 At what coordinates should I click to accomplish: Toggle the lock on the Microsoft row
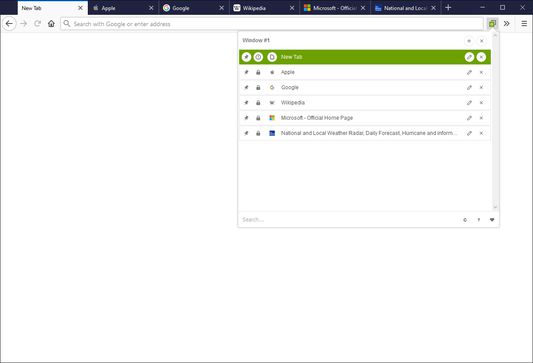coord(258,118)
